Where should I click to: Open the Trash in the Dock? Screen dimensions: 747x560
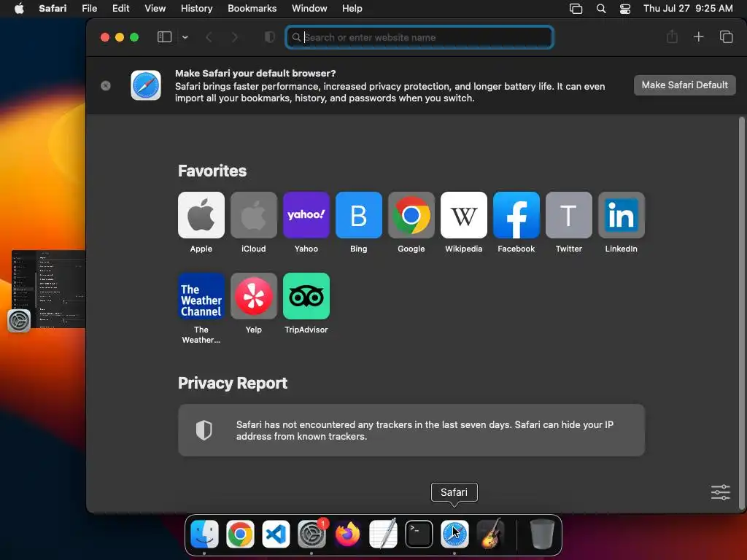coord(542,534)
